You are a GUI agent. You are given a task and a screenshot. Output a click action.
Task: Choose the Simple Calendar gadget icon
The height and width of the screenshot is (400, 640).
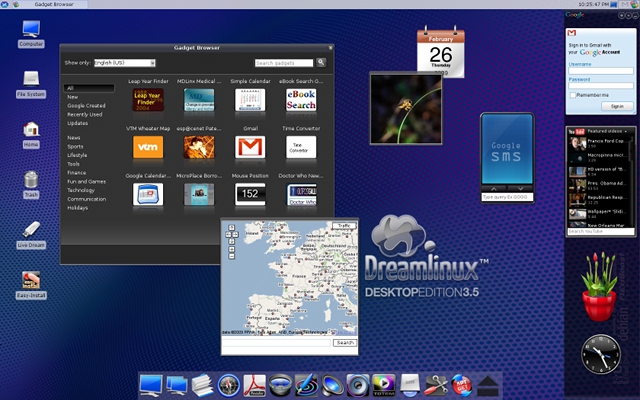coord(250,100)
